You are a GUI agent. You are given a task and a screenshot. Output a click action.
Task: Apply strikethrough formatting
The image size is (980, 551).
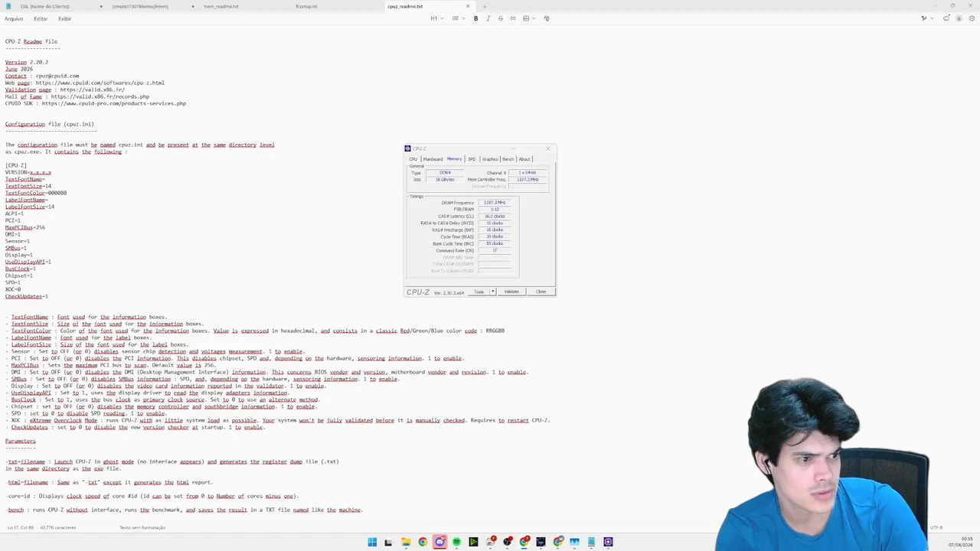click(x=501, y=18)
